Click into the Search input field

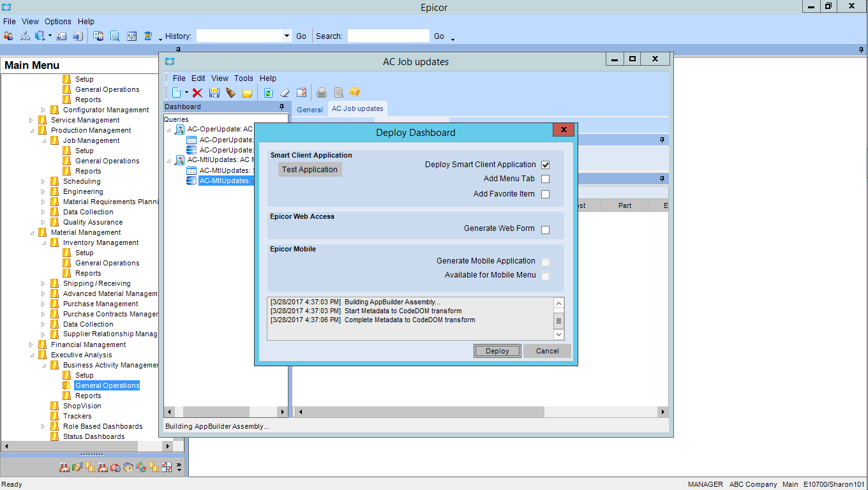(x=389, y=36)
